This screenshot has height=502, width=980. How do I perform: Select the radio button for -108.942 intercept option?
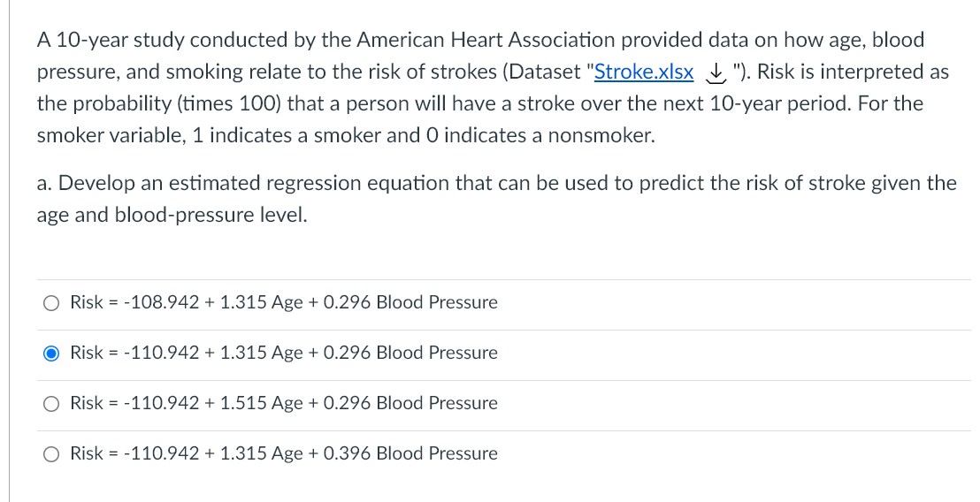tap(52, 303)
